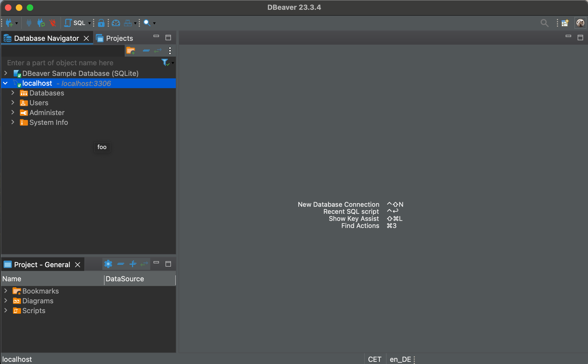Click the New Database Connection plug icon
The height and width of the screenshot is (364, 588).
click(9, 23)
